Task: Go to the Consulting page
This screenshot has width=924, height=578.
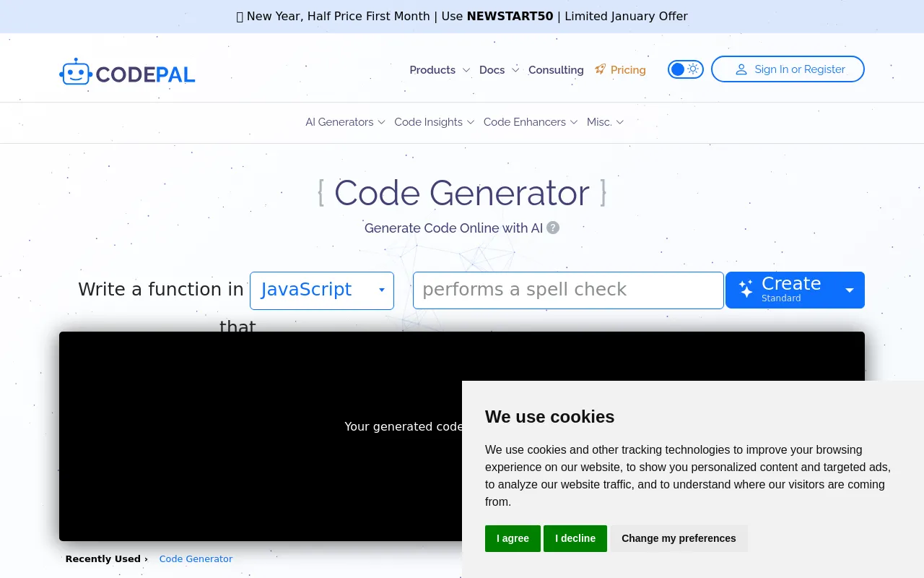Action: pos(556,70)
